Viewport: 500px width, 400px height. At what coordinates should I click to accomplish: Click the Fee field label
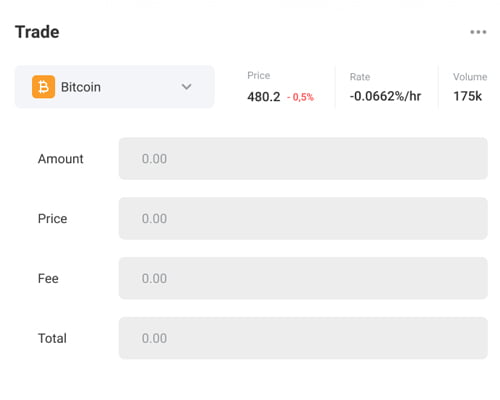pyautogui.click(x=48, y=278)
